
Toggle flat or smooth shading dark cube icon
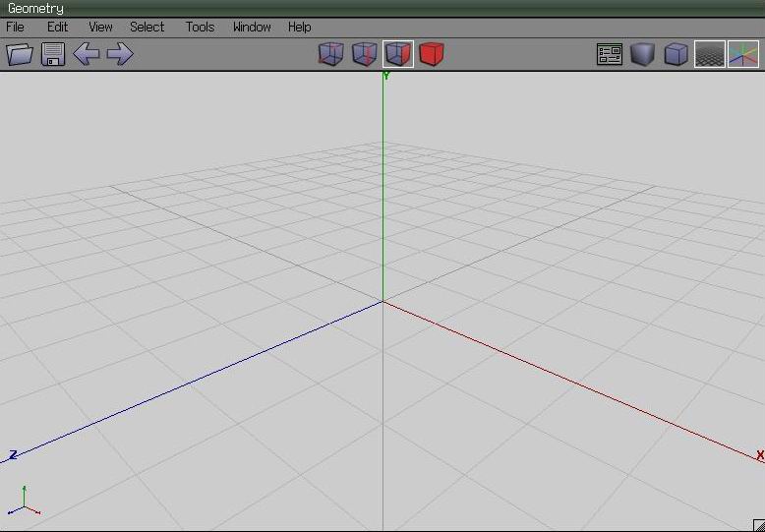point(642,54)
